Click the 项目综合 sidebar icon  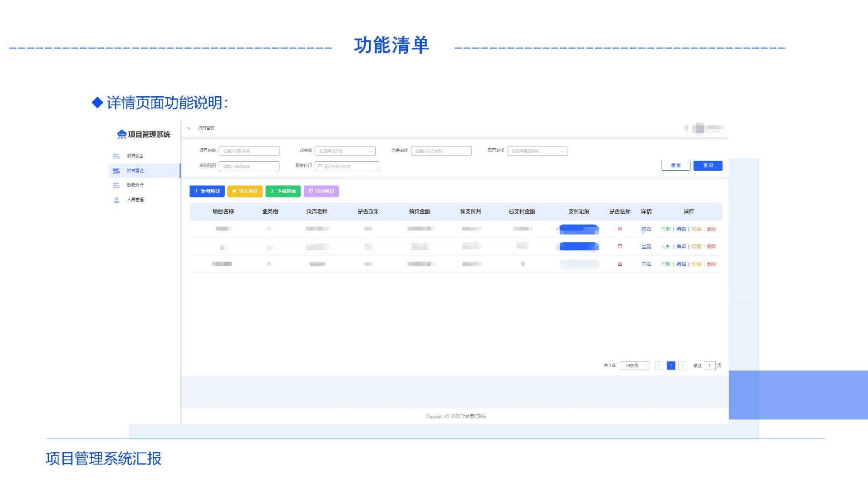click(x=116, y=156)
